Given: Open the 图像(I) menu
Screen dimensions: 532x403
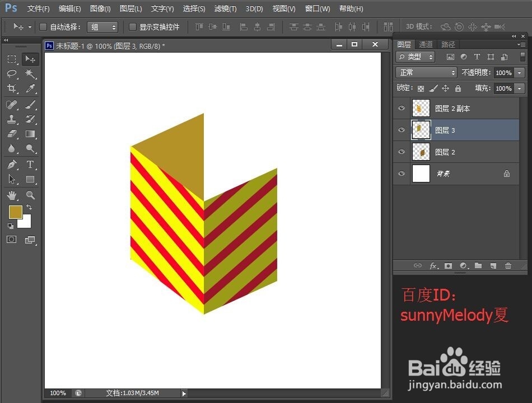Looking at the screenshot, I should (100, 8).
